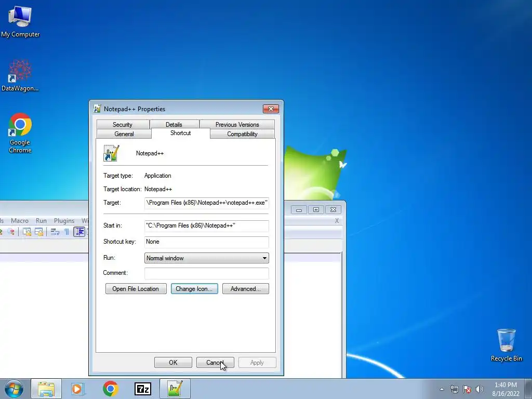The width and height of the screenshot is (532, 399).
Task: Click the Notepad++ shortcut icon in properties dialog
Action: [111, 153]
